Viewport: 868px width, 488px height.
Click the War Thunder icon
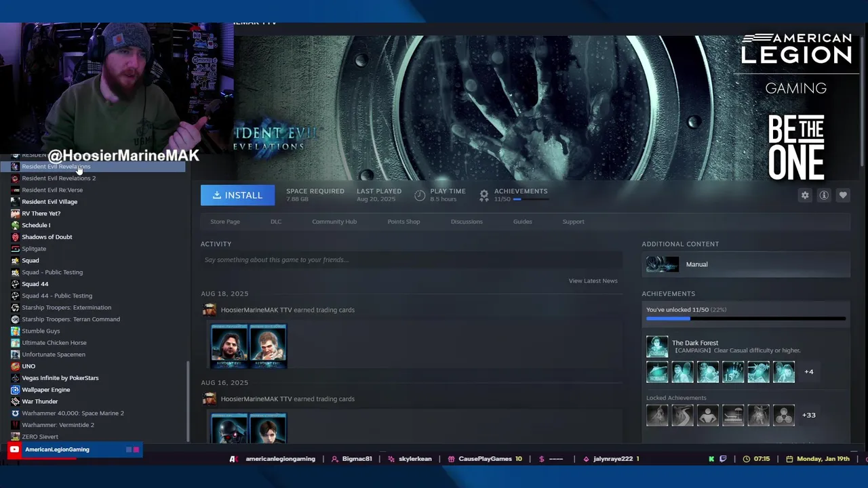15,401
